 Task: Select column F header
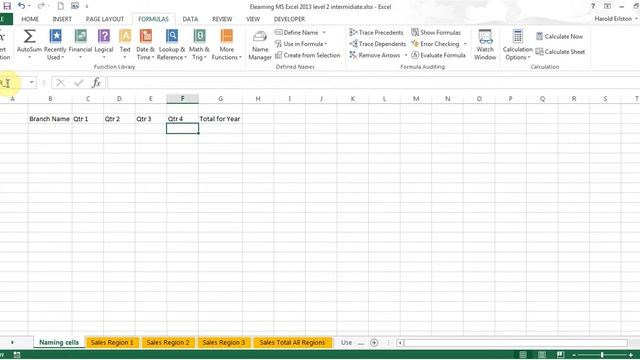tap(182, 98)
